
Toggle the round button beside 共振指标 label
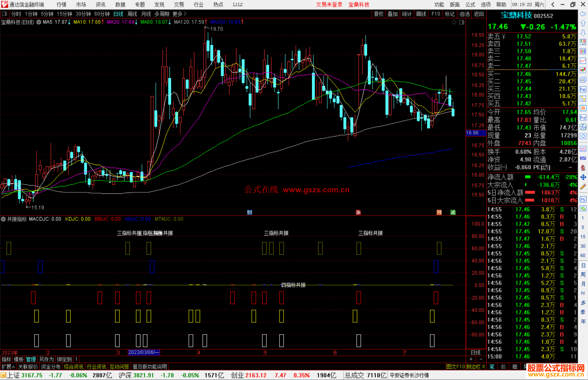point(3,219)
